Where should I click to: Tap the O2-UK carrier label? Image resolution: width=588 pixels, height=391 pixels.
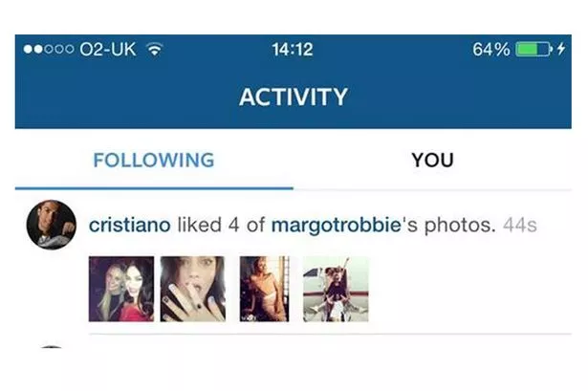point(108,50)
